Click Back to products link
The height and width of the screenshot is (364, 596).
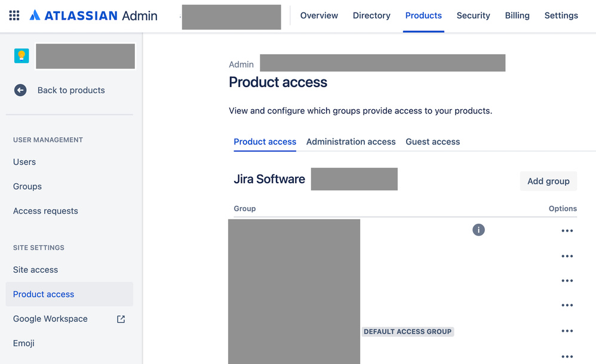click(x=71, y=90)
